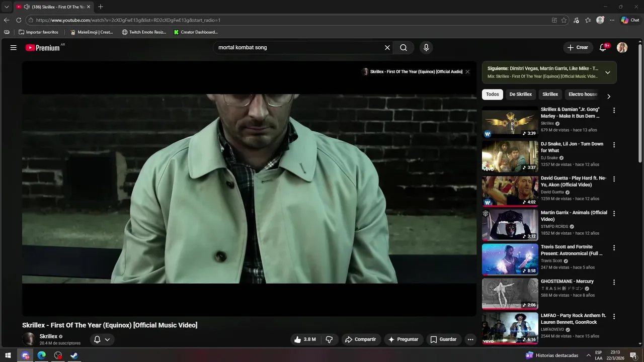The height and width of the screenshot is (362, 644).
Task: Open options for GHOSTEMANE Mercury
Action: tap(614, 282)
